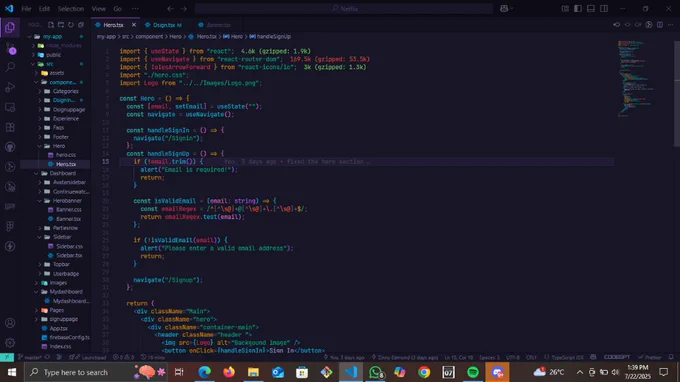
Task: Open the notifications bell in status bar
Action: 671,357
